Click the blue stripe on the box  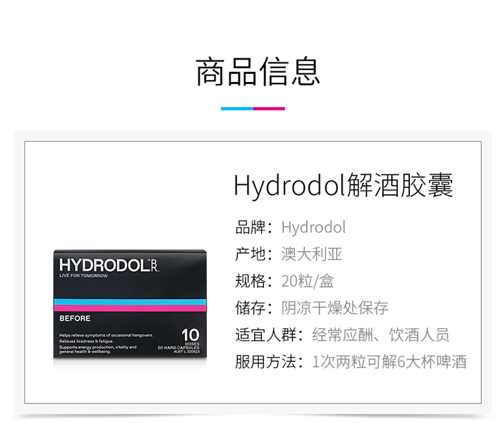pyautogui.click(x=130, y=302)
